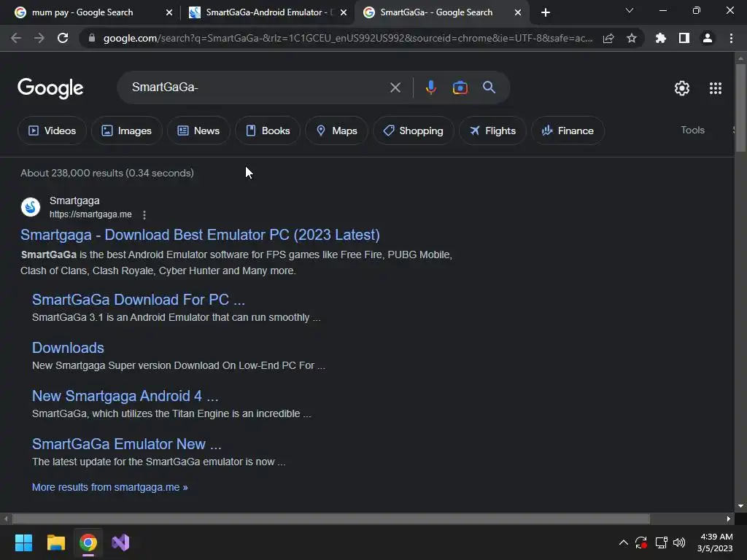The height and width of the screenshot is (560, 747).
Task: Click Chrome taskbar icon
Action: pos(88,542)
